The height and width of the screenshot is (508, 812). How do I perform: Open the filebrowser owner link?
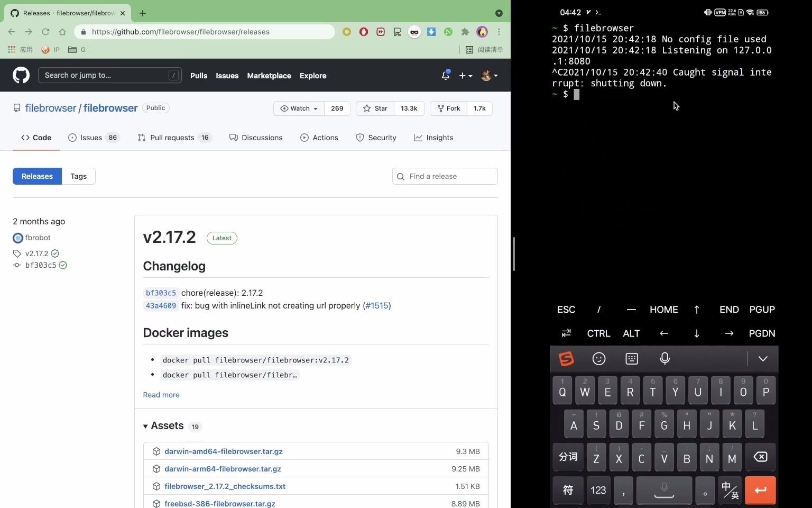(51, 108)
